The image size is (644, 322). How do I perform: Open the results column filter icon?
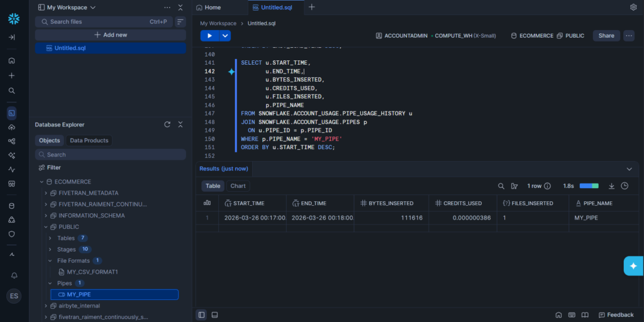pos(514,186)
